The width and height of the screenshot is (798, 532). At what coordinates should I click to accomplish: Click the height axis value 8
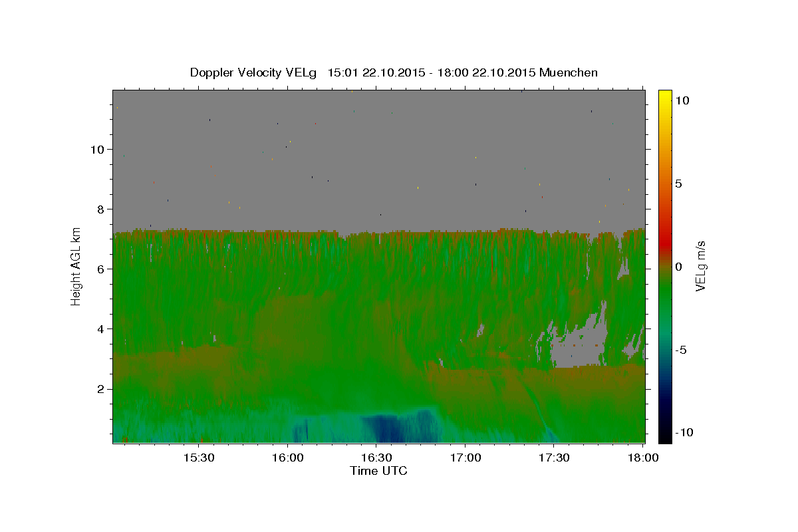coord(102,209)
